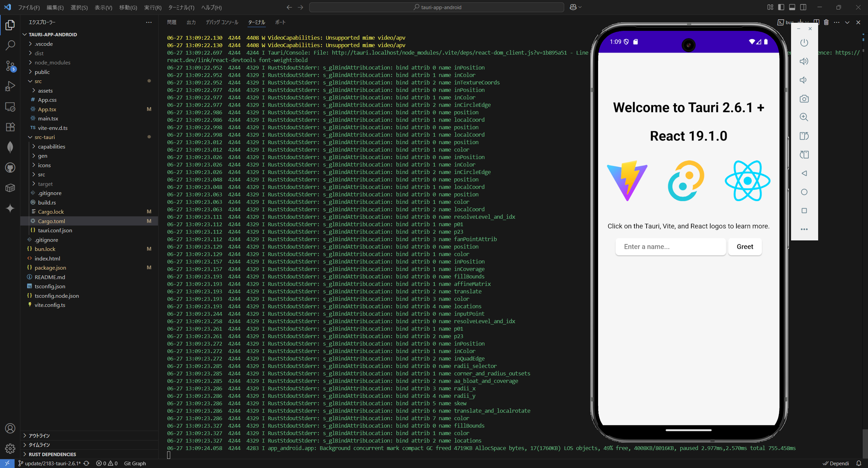
Task: Click emulator home circle button
Action: [804, 192]
